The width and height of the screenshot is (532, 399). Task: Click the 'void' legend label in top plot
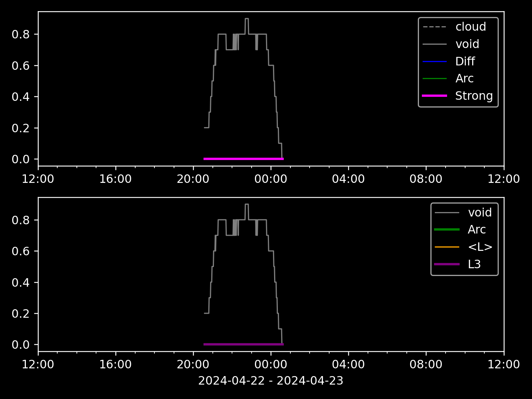coord(467,44)
